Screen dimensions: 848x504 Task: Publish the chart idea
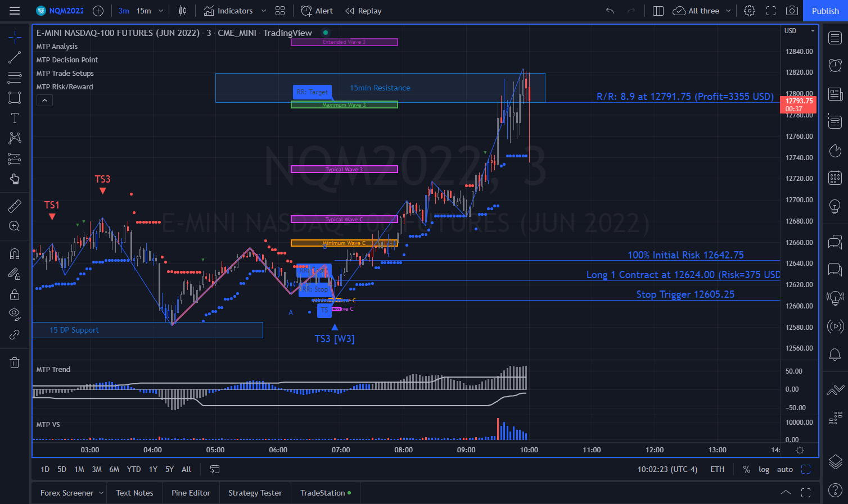[825, 11]
